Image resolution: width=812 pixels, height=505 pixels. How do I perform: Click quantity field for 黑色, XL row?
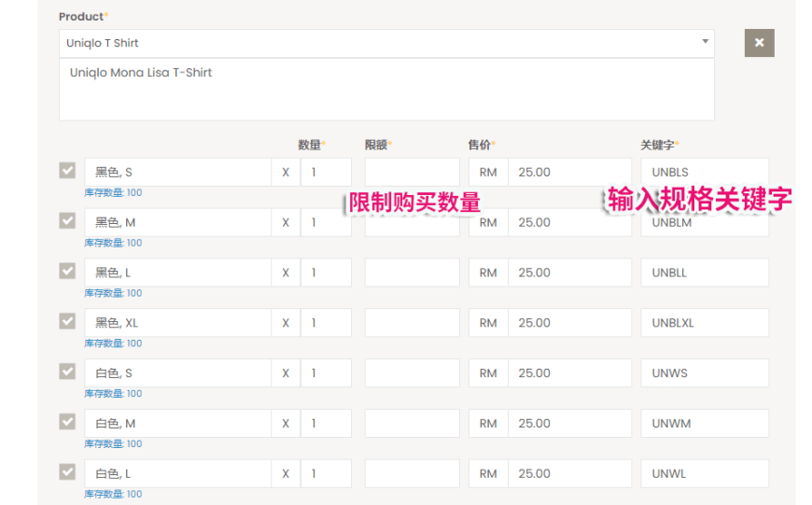tap(326, 323)
